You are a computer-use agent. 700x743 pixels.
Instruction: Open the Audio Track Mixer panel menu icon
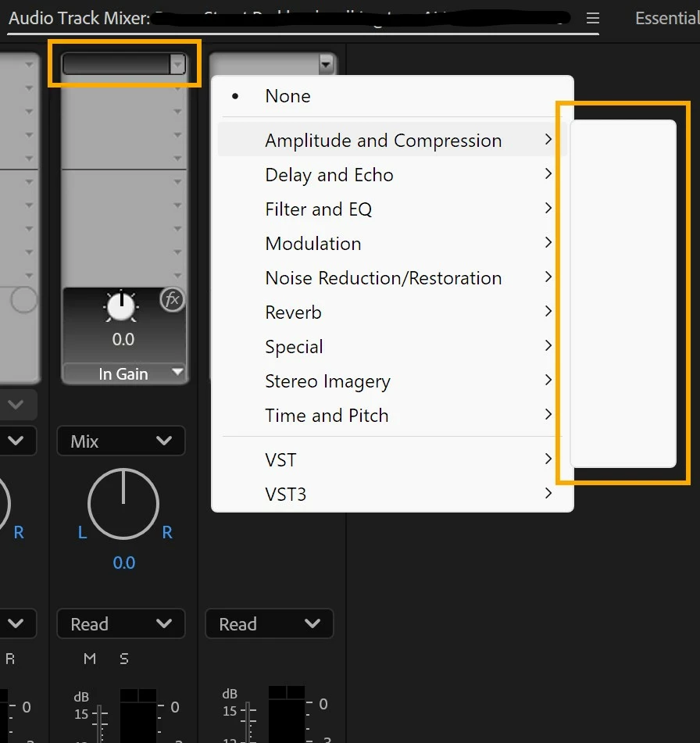592,18
